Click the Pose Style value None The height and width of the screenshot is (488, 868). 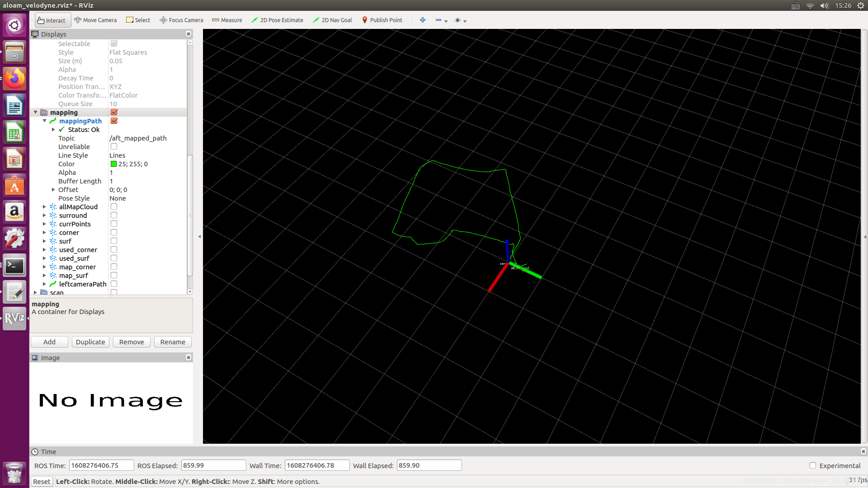(x=118, y=198)
